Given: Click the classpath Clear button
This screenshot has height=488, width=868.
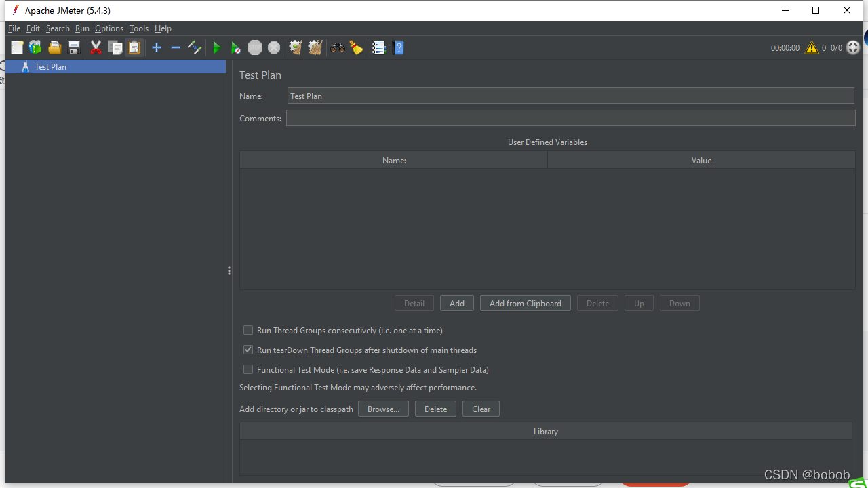Looking at the screenshot, I should tap(481, 409).
